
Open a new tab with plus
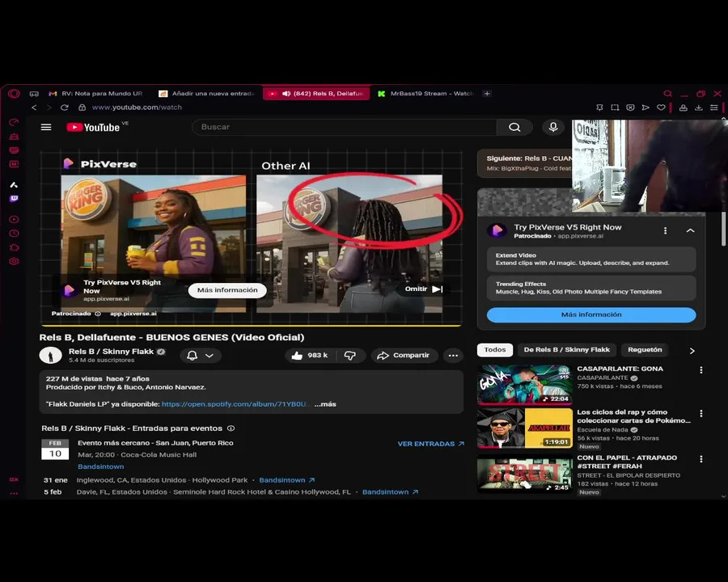pyautogui.click(x=487, y=93)
